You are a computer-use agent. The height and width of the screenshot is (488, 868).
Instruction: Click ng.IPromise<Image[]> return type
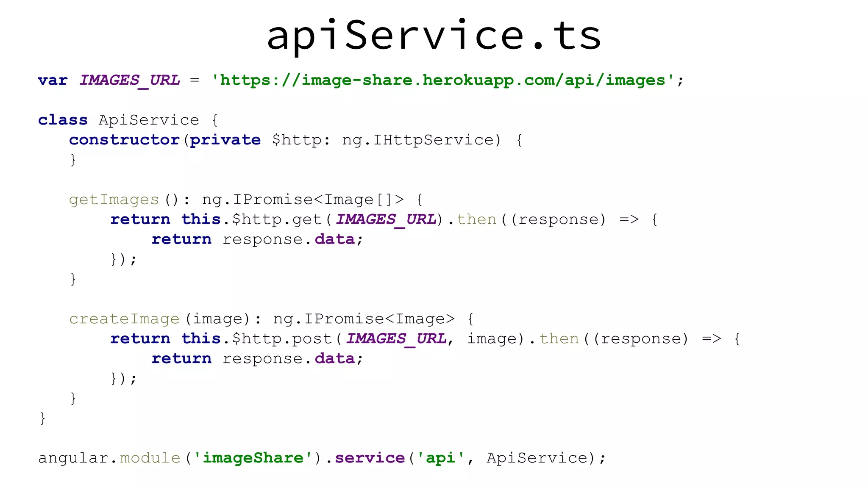[x=303, y=200]
